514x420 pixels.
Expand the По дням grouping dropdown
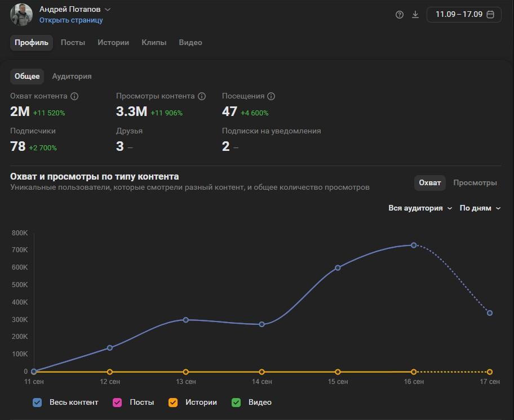480,208
